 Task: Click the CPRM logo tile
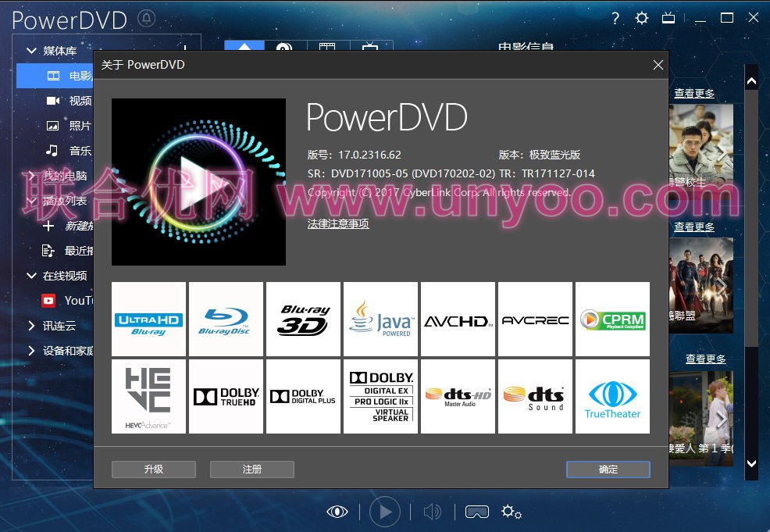pos(612,320)
